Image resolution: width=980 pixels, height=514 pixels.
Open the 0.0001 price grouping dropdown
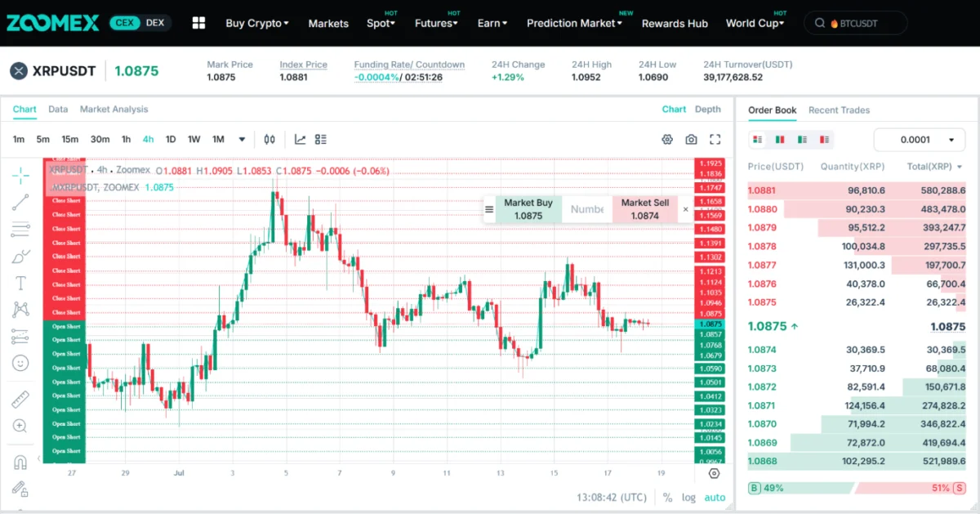[x=920, y=140]
